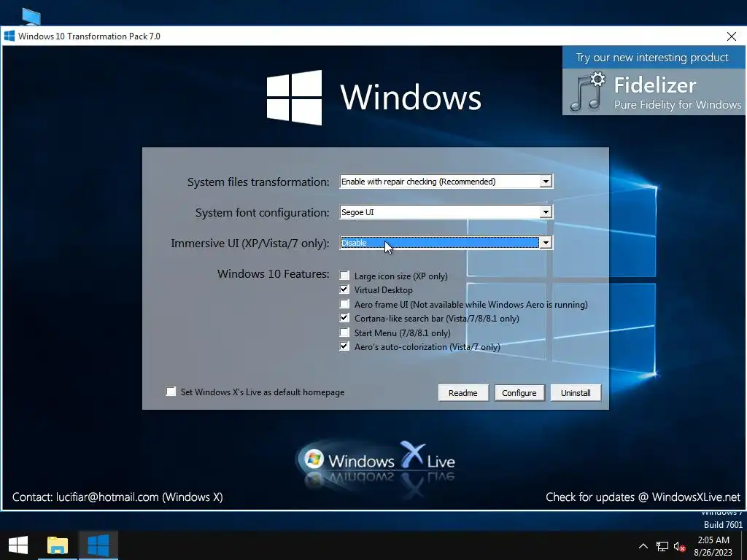Viewport: 747px width, 560px height.
Task: Check Set Windows X's Live as homepage
Action: tap(171, 392)
